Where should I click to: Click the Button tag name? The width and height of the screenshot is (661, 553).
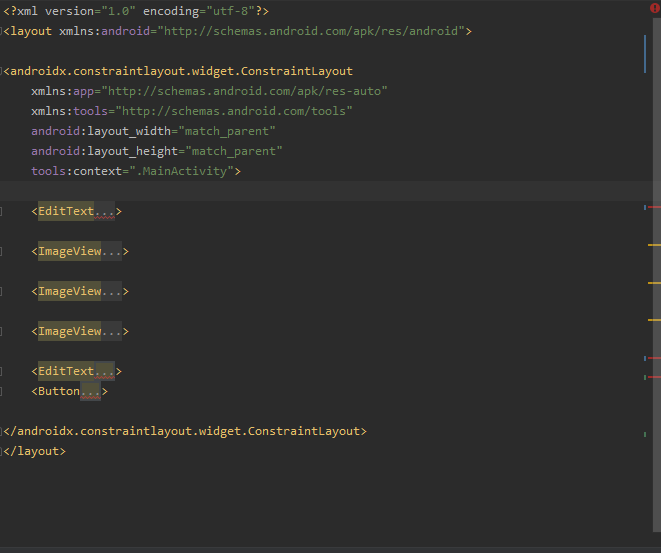click(x=59, y=391)
